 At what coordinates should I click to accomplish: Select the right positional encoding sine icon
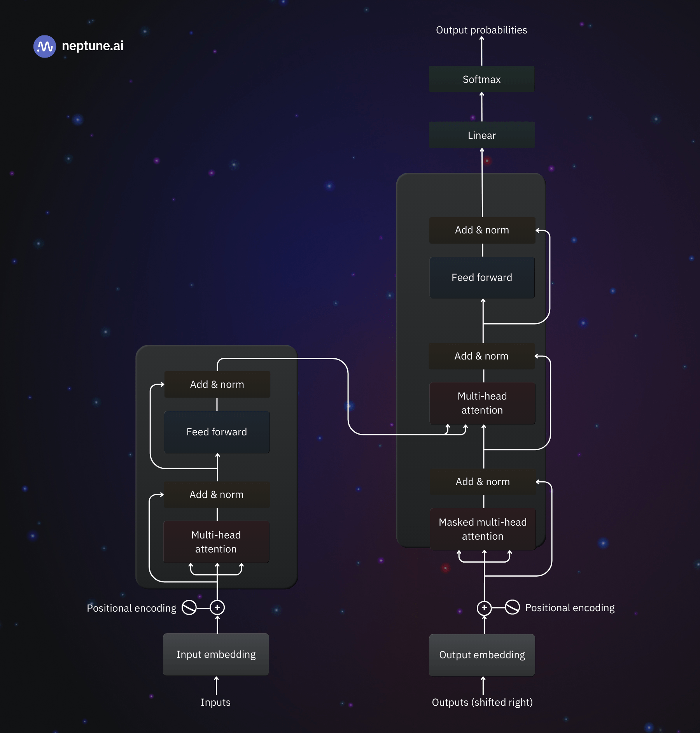(512, 607)
